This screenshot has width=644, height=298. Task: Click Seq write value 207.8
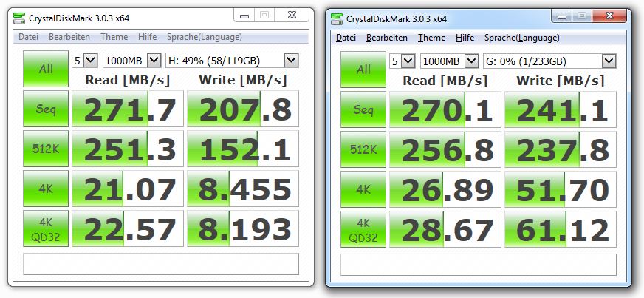(x=243, y=109)
